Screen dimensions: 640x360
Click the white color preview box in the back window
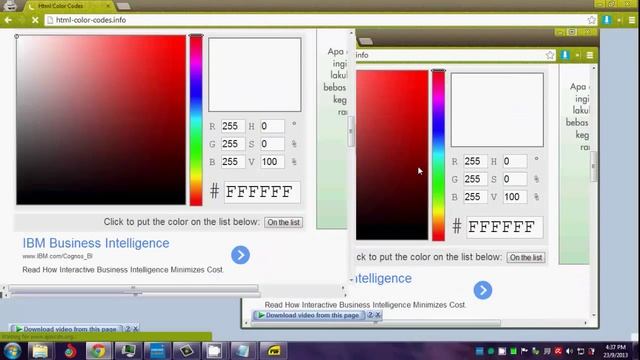click(x=497, y=110)
